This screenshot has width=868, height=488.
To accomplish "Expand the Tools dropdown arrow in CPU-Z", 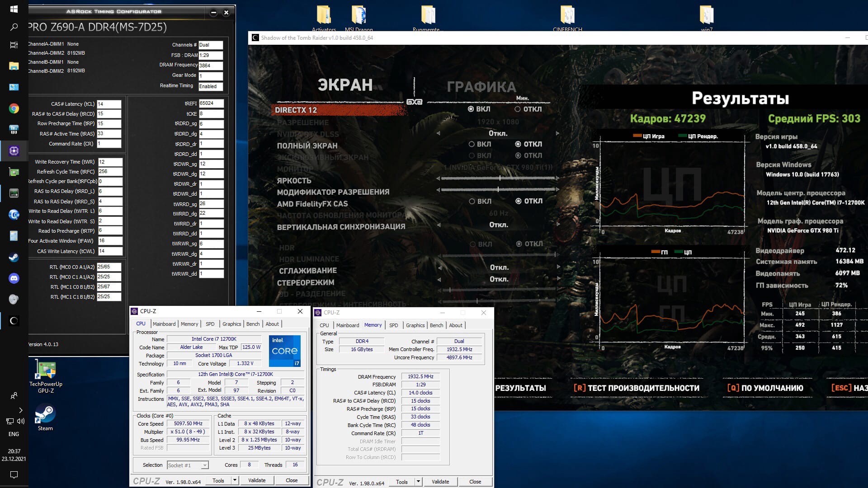I will [235, 480].
